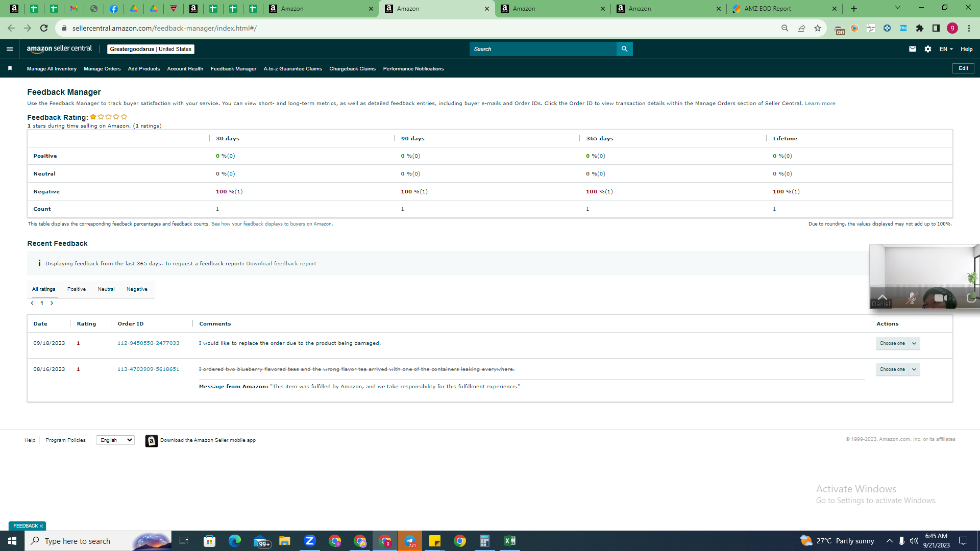Click the Download feedback report link

click(x=281, y=264)
